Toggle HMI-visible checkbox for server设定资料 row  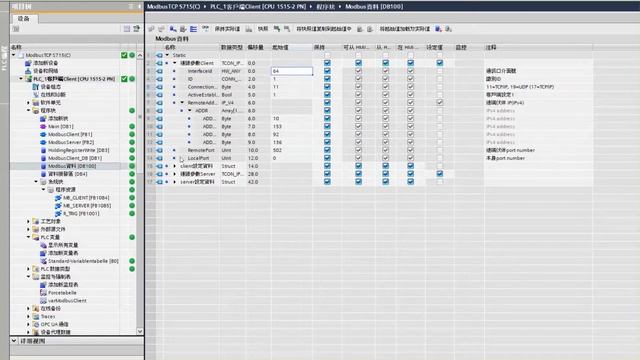click(411, 182)
